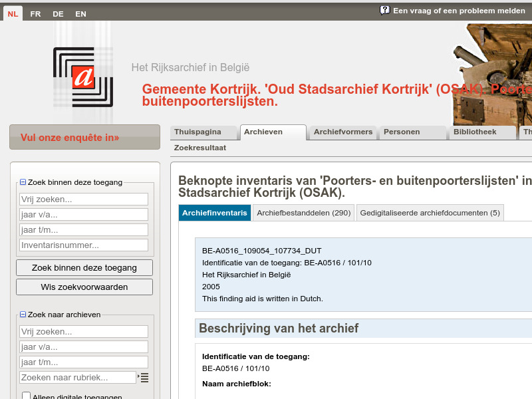The width and height of the screenshot is (532, 399).
Task: Collapse the 'Zoek binnen deze toegang' panel
Action: tap(23, 182)
